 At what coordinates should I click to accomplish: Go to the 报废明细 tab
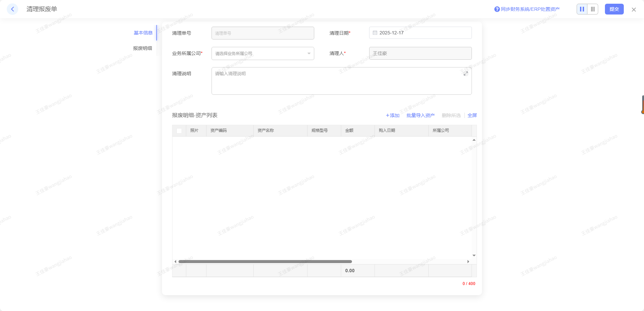pos(142,48)
